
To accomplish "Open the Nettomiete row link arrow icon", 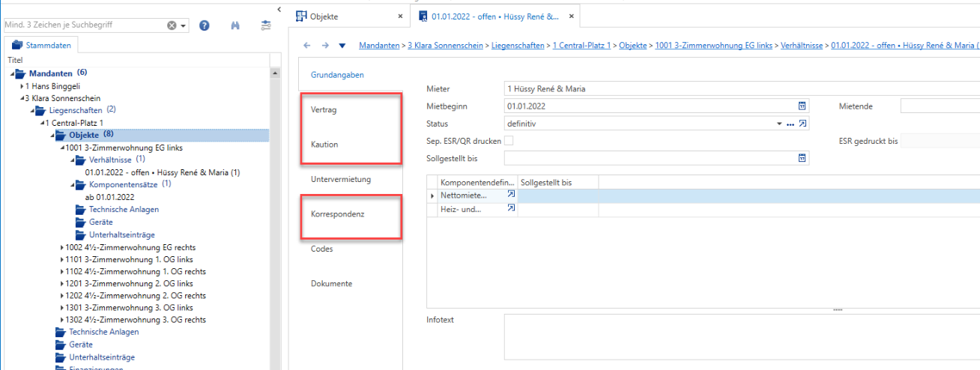I will click(x=511, y=194).
